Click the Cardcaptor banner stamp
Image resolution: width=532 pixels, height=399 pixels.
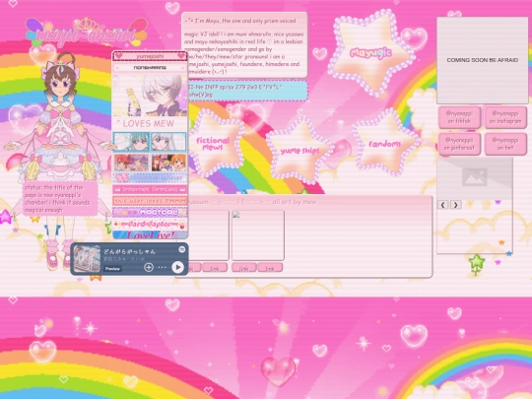150,225
